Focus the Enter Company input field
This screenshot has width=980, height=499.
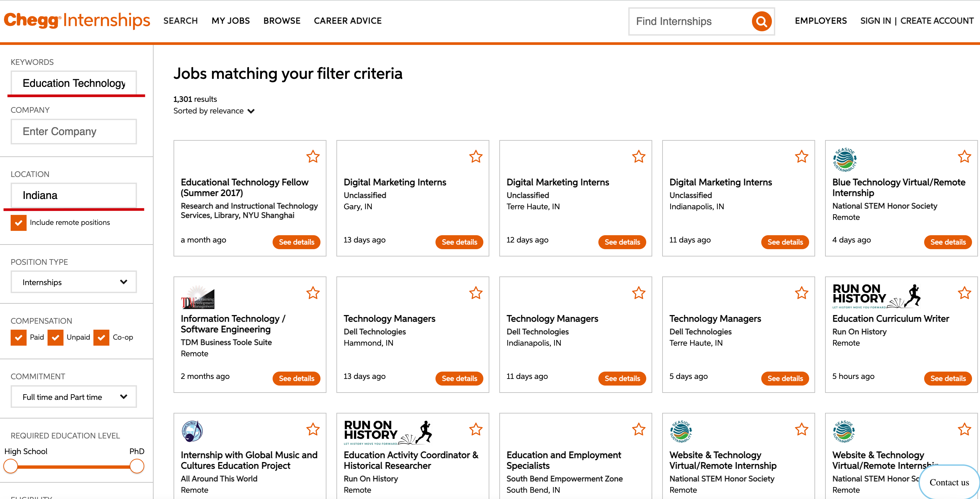click(x=74, y=131)
